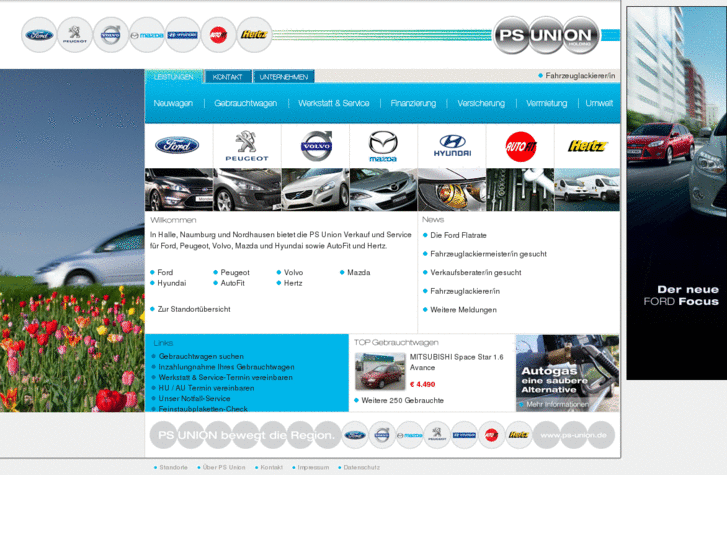Open Umwelt menu item
The image size is (727, 545).
pyautogui.click(x=599, y=103)
